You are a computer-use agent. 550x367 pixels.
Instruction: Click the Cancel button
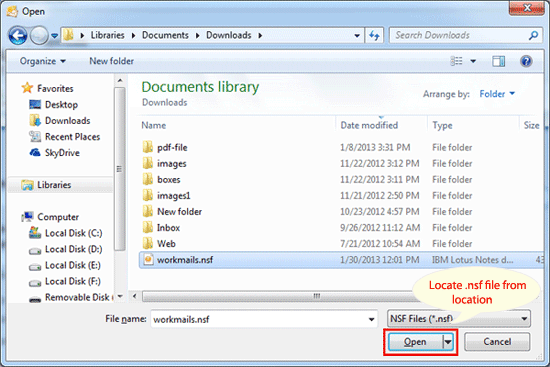click(497, 341)
